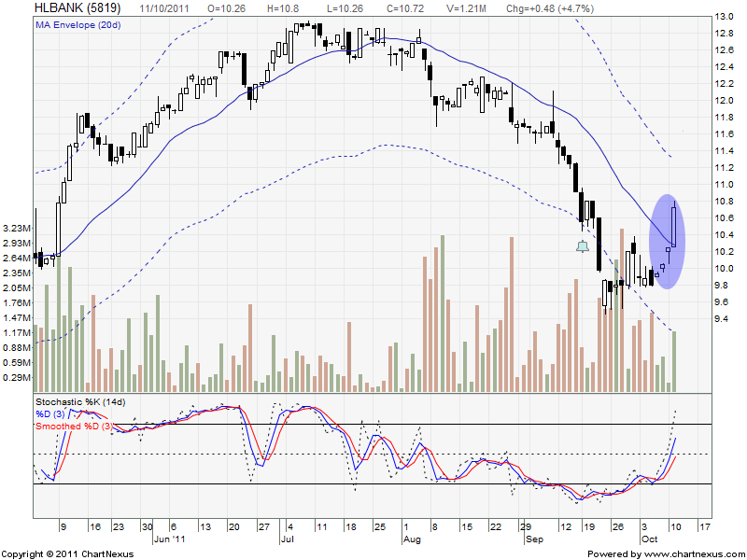Click the Sep month axis label
The image size is (747, 560).
532,539
